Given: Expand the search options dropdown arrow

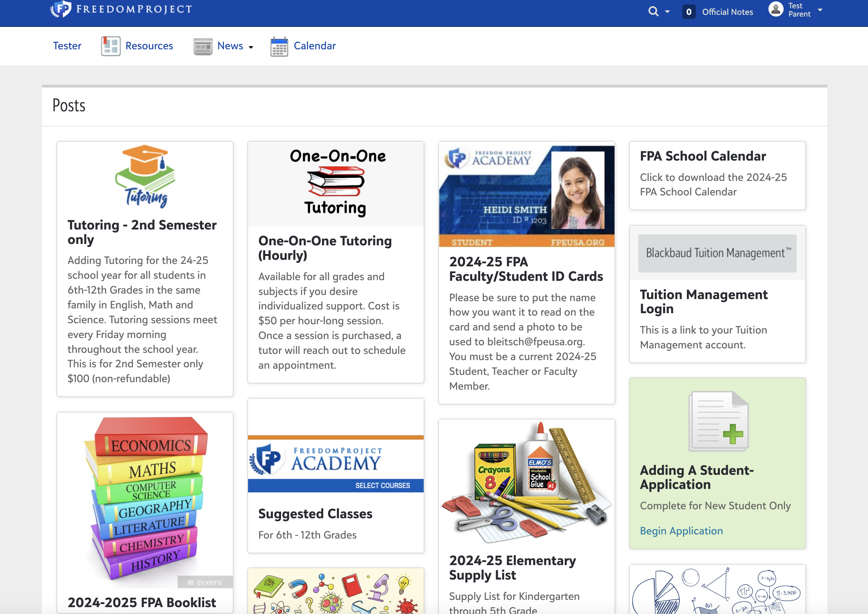Looking at the screenshot, I should click(x=667, y=12).
